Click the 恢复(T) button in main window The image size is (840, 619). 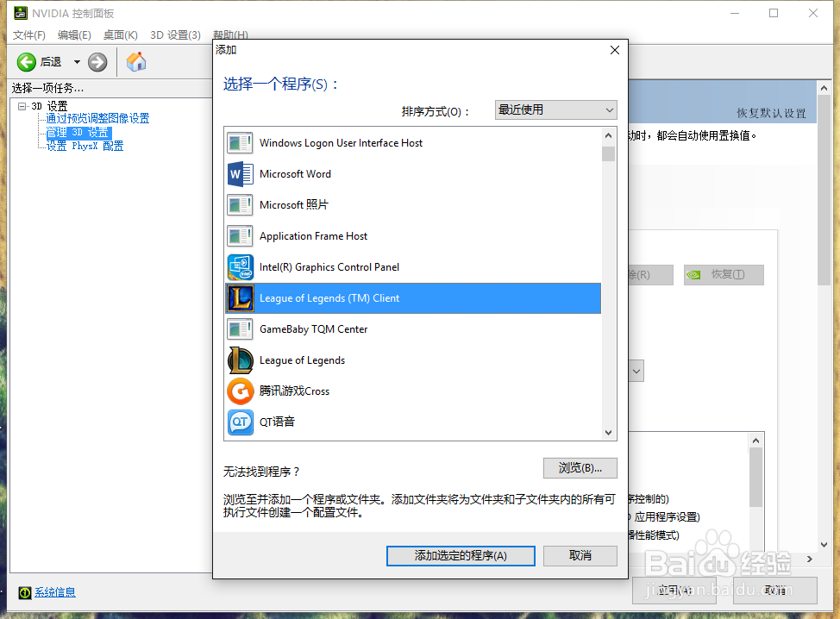[x=724, y=275]
